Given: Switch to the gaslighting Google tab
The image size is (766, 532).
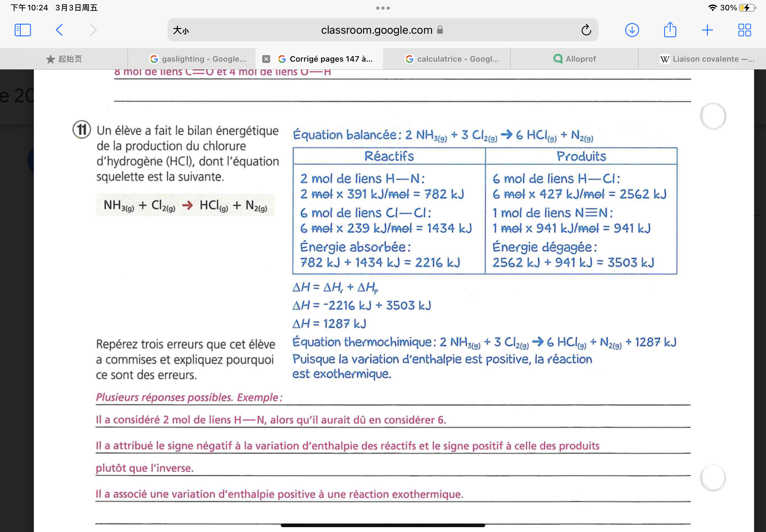Looking at the screenshot, I should (x=198, y=59).
